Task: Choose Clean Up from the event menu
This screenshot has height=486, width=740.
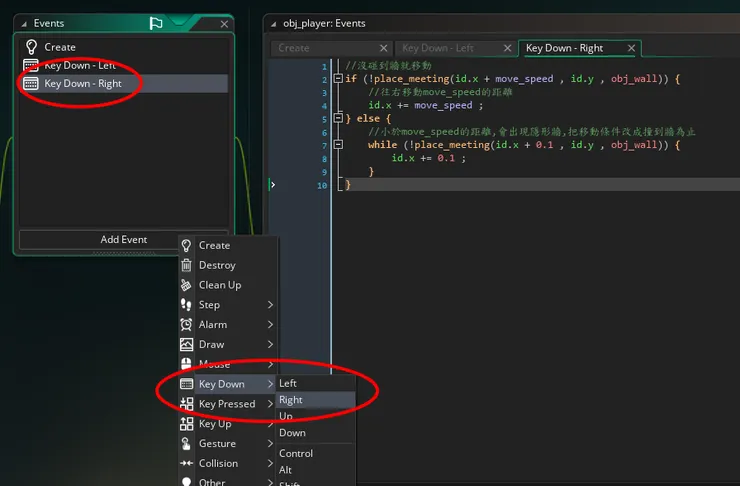Action: pos(228,285)
